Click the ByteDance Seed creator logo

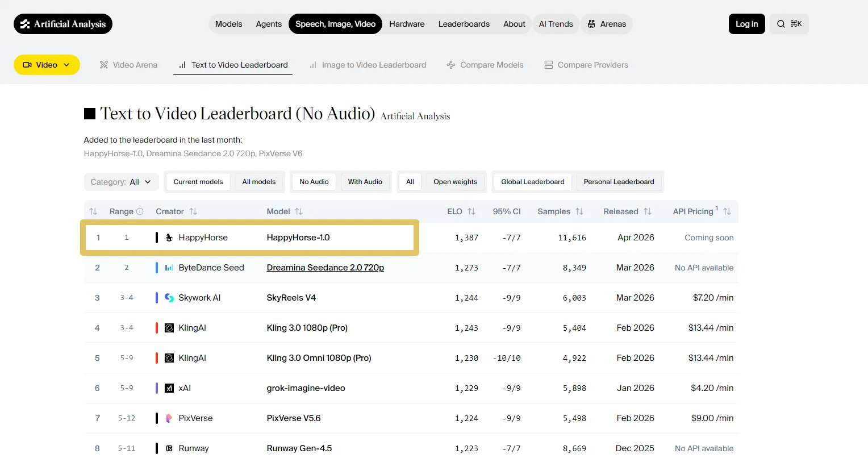pyautogui.click(x=169, y=268)
